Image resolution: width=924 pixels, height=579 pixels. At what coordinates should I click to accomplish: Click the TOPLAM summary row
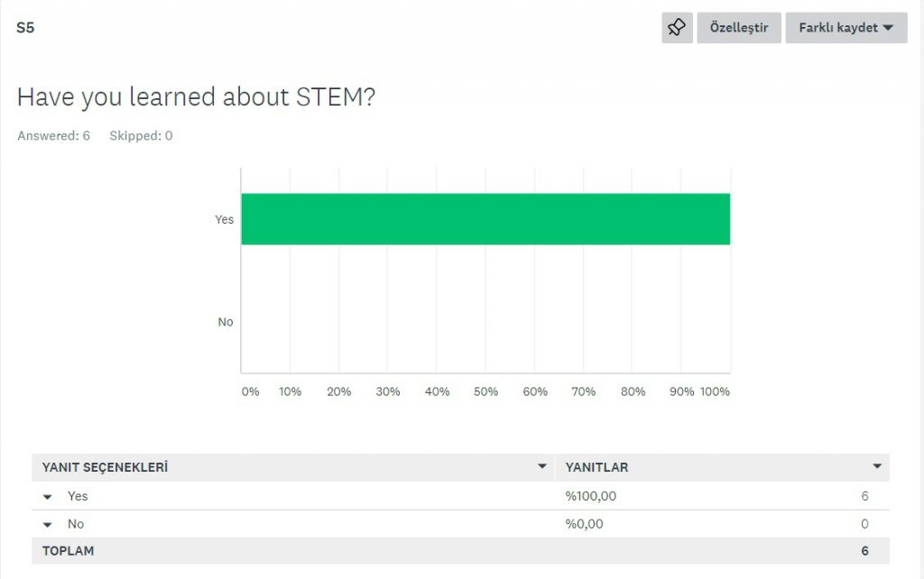(x=67, y=551)
